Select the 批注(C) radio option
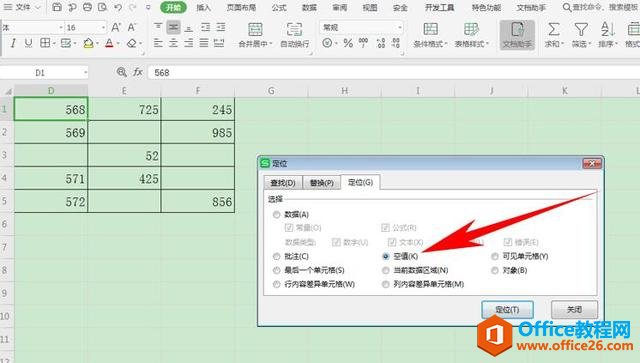The image size is (640, 363). (x=277, y=256)
